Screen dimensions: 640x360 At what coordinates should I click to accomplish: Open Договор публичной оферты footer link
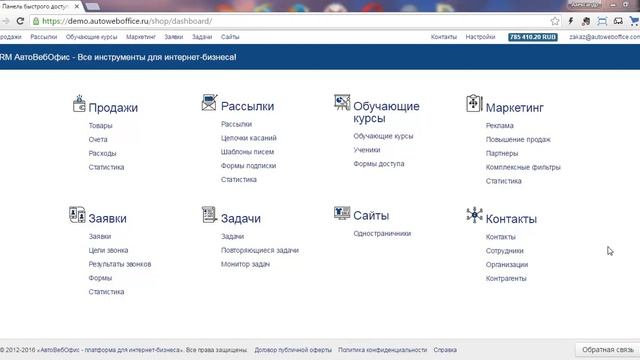click(293, 350)
